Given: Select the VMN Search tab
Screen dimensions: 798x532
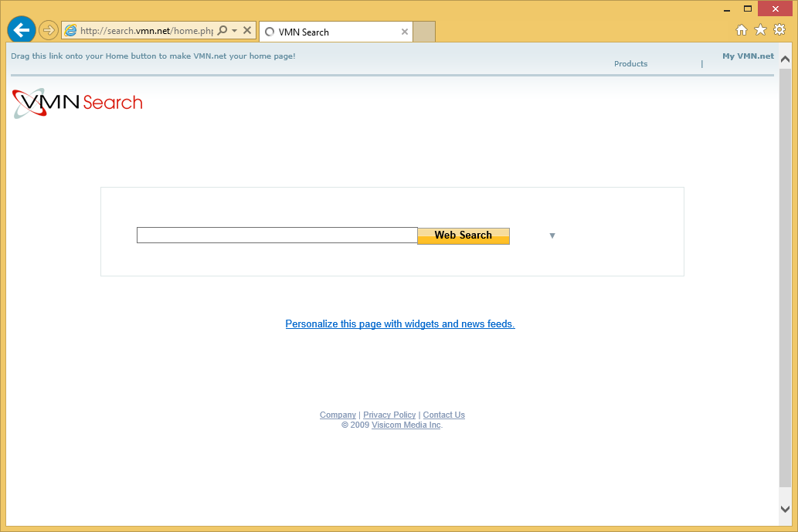Looking at the screenshot, I should (336, 32).
